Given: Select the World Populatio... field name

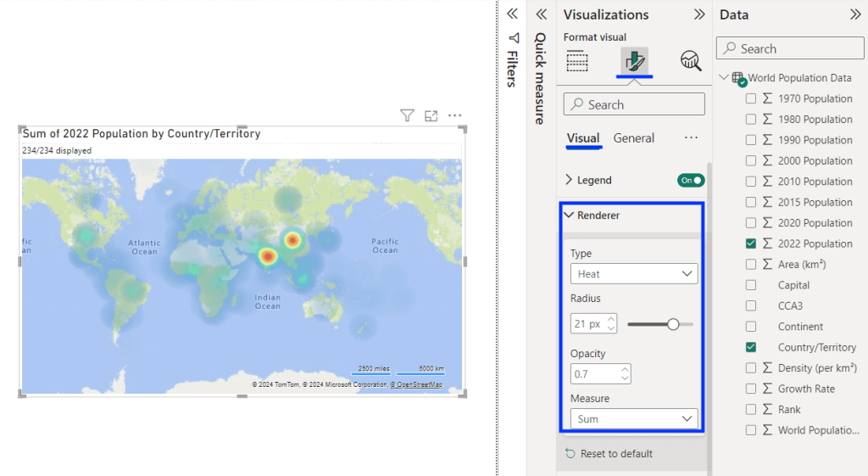Looking at the screenshot, I should point(818,430).
